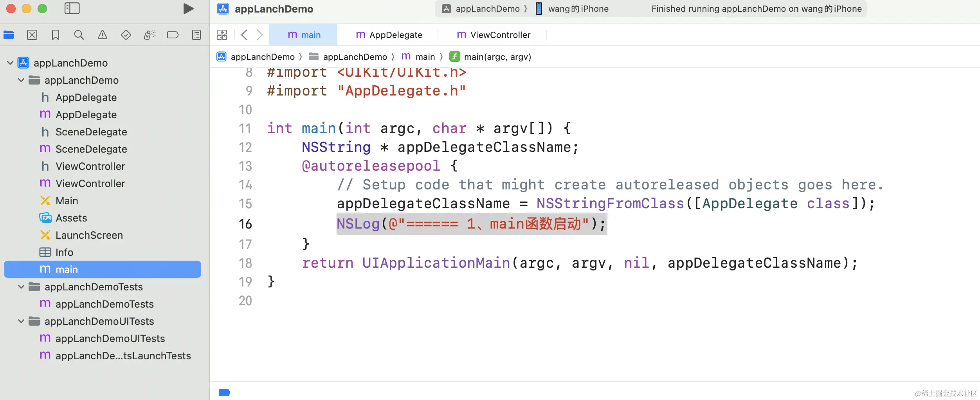The width and height of the screenshot is (980, 400).
Task: Collapse the appLanchDemo group folder
Action: pyautogui.click(x=21, y=80)
